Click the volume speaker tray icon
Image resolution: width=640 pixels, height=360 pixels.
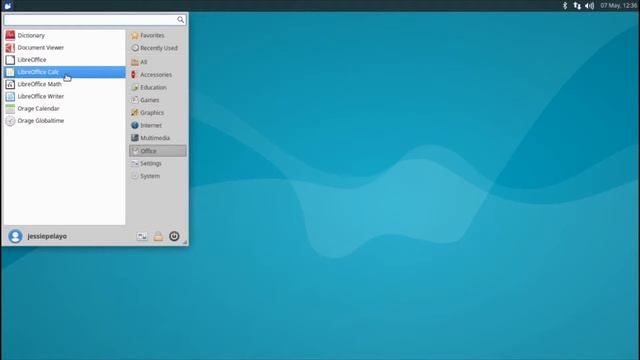(590, 6)
